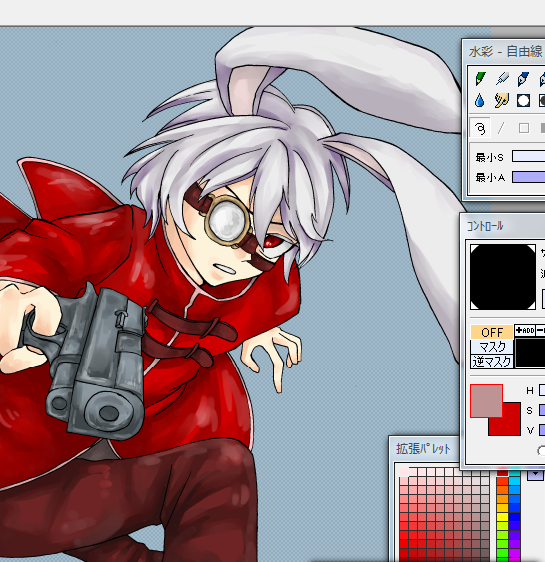The width and height of the screenshot is (545, 562).
Task: Select the freehand curve draw mode
Action: pos(480,128)
